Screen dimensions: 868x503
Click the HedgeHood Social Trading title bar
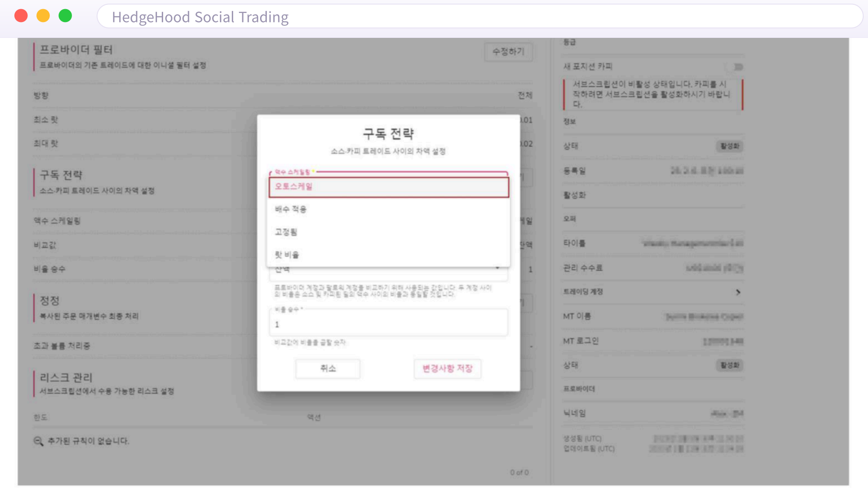tap(480, 17)
